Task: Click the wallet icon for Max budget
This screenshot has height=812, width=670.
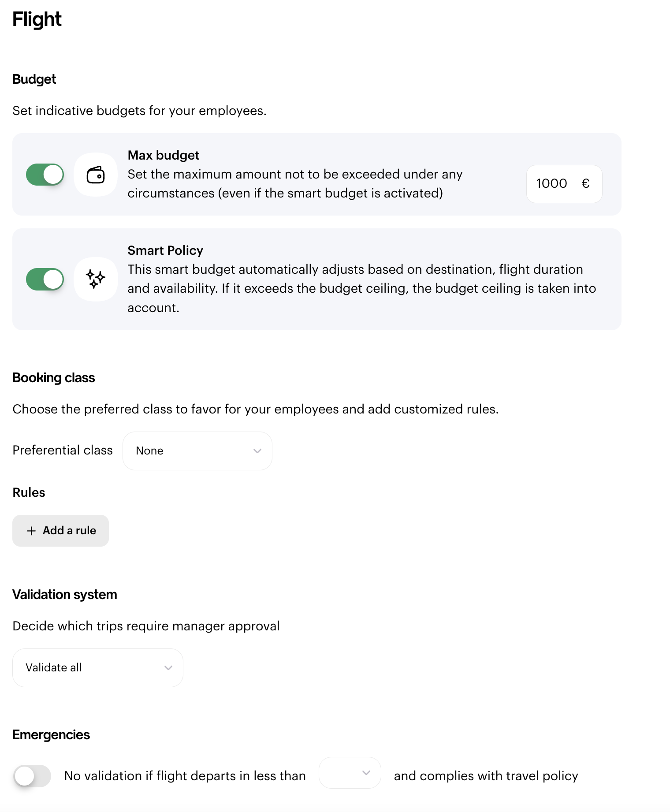Action: pyautogui.click(x=96, y=175)
